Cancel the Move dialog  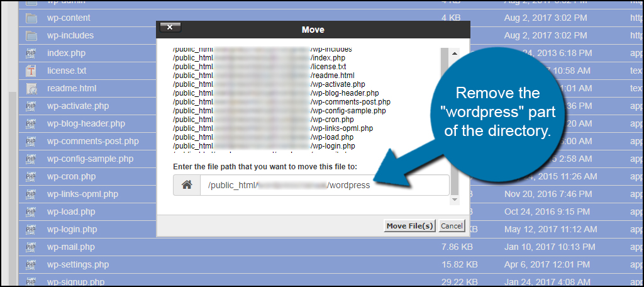pyautogui.click(x=452, y=226)
